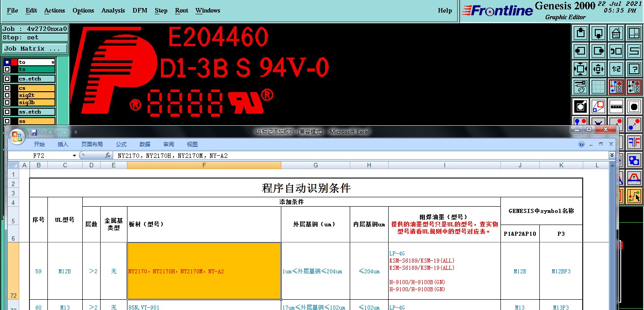Select column F header in Excel
Image resolution: width=644 pixels, height=310 pixels.
pyautogui.click(x=204, y=165)
